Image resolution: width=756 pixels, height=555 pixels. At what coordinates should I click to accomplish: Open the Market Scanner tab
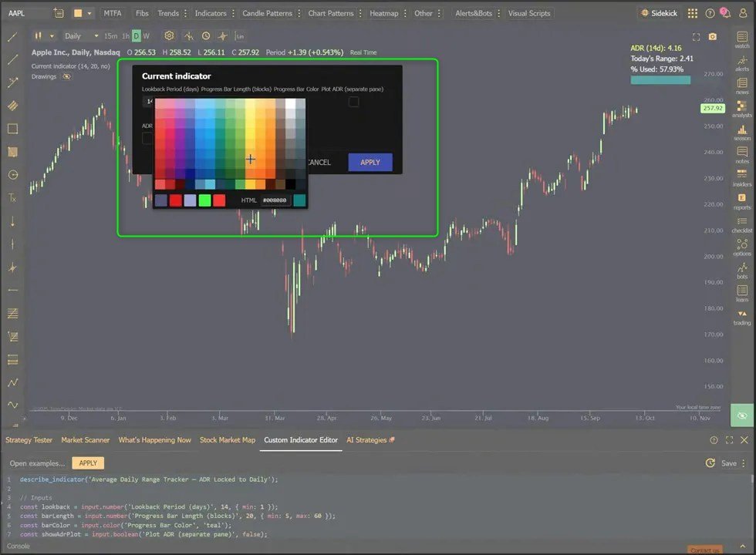point(86,440)
